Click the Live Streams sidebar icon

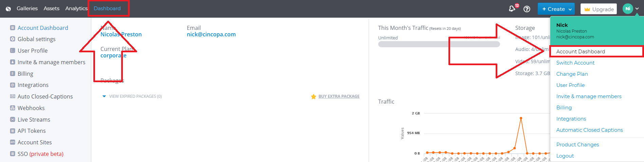[x=13, y=120]
